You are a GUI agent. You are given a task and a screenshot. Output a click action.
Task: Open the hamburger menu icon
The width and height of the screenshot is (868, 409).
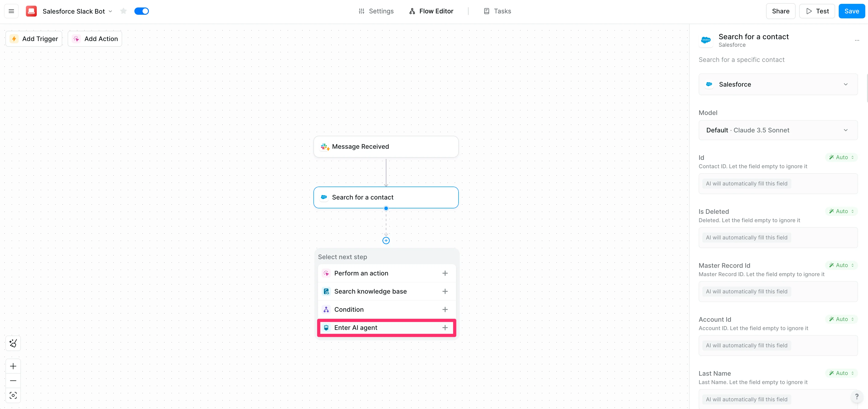pyautogui.click(x=11, y=11)
